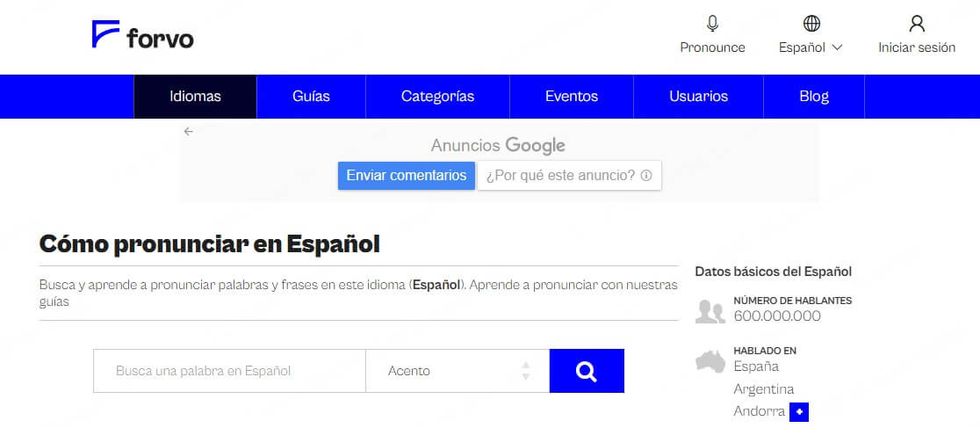Click ¿Por qué este anuncio? button

pos(569,176)
